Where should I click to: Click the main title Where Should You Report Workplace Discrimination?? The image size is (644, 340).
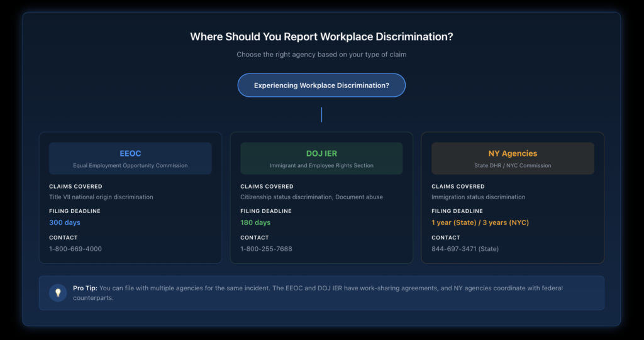coord(321,36)
